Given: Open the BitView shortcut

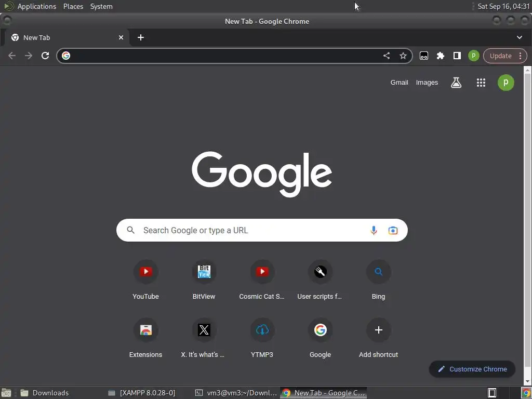Looking at the screenshot, I should tap(204, 280).
